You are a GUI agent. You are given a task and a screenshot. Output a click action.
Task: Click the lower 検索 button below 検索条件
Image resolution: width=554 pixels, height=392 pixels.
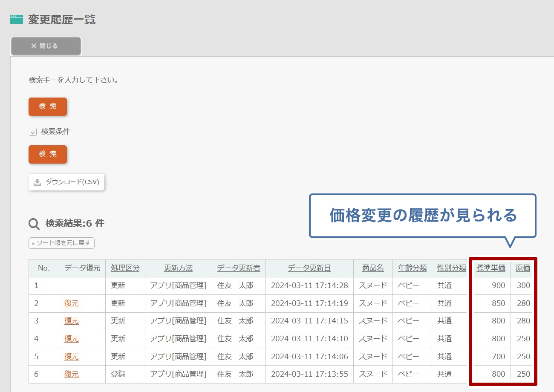[48, 154]
